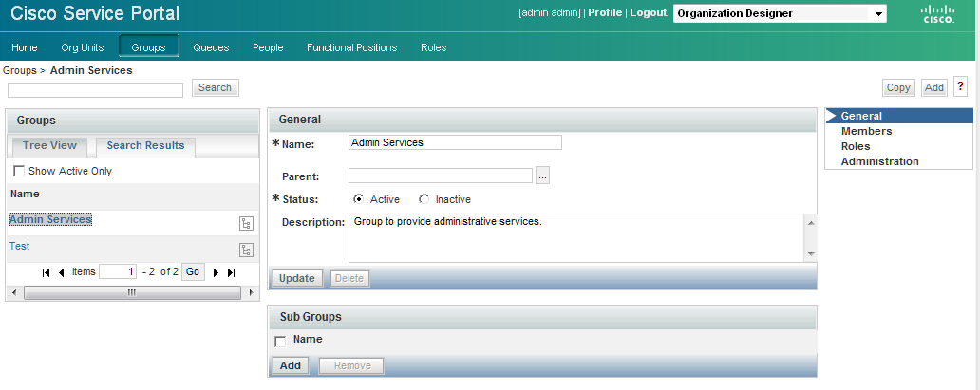The image size is (980, 390).
Task: Click description scrollbar down arrow
Action: tap(811, 253)
